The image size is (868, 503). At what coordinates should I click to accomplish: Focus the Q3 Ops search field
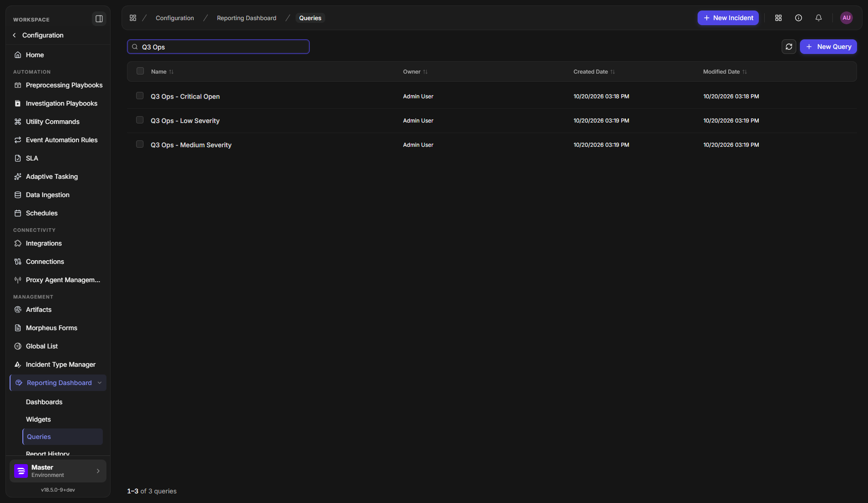point(218,47)
